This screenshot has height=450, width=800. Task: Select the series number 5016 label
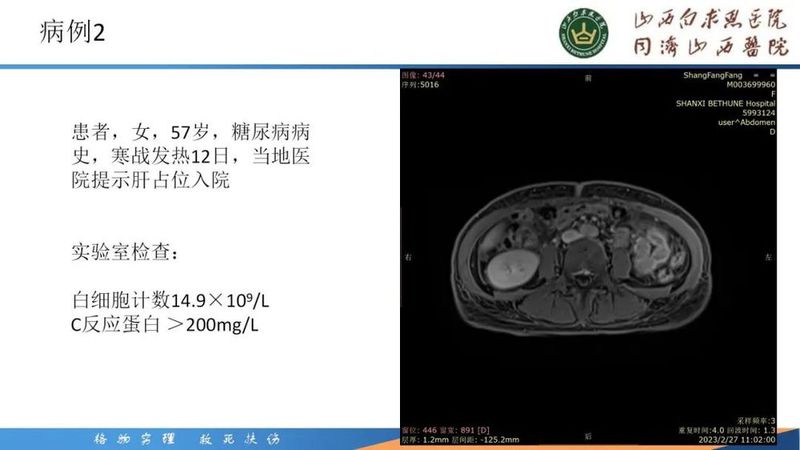tap(421, 85)
